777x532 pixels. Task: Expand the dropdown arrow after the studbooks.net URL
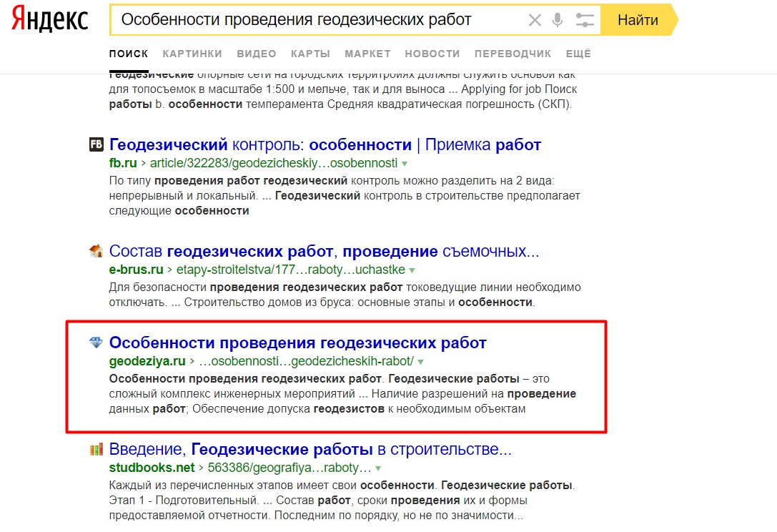(378, 468)
